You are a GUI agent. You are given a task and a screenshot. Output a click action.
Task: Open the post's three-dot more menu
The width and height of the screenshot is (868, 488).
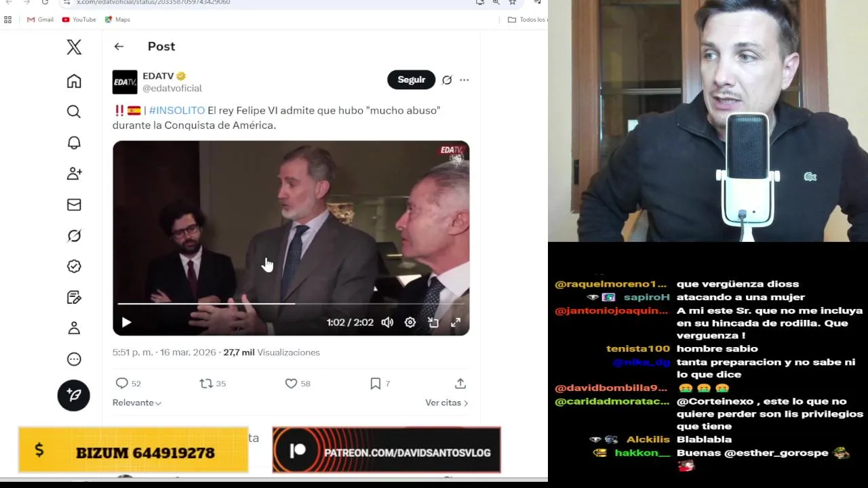[x=464, y=80]
